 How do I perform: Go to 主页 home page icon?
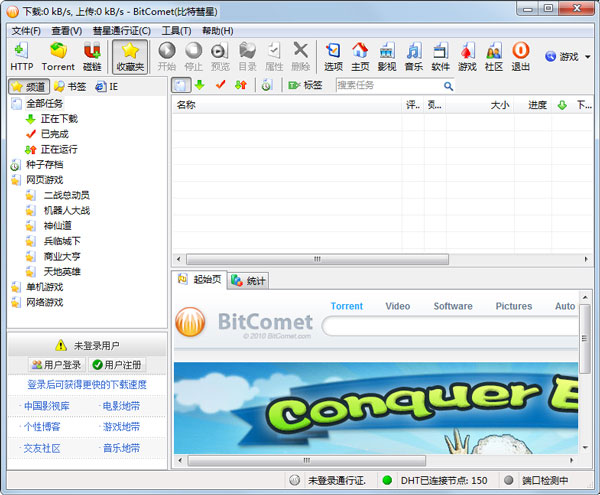pos(360,56)
